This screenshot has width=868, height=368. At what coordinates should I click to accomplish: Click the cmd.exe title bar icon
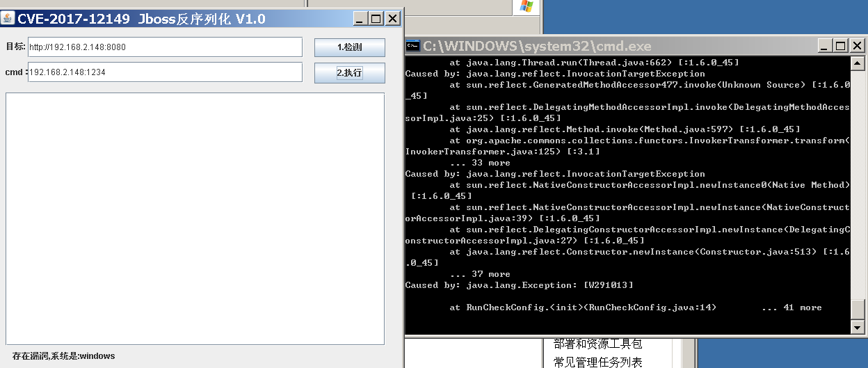(x=413, y=46)
